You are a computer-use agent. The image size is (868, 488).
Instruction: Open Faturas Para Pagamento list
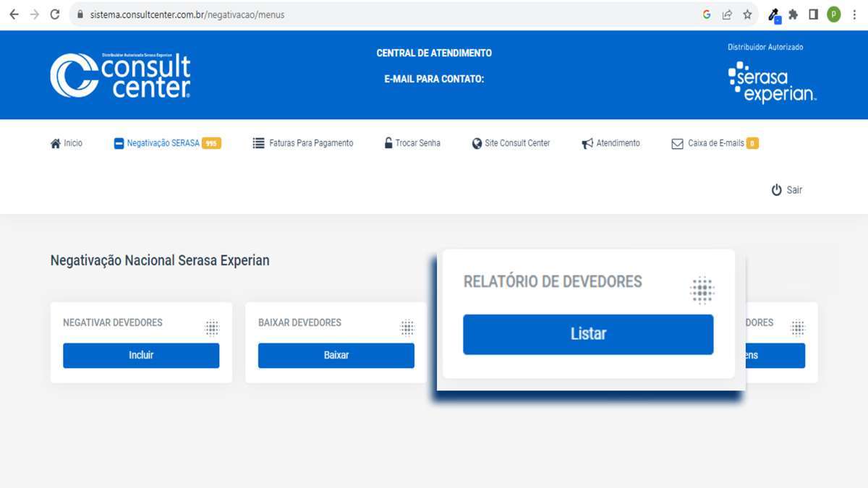(303, 143)
